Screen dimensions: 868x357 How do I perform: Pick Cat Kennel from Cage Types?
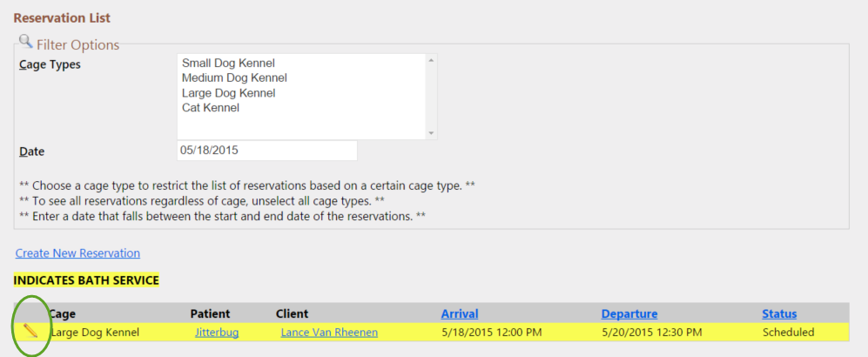(x=211, y=108)
